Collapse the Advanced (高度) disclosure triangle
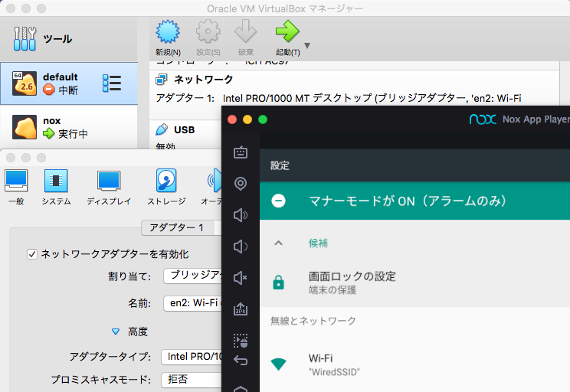Image resolution: width=570 pixels, height=392 pixels. tap(116, 332)
